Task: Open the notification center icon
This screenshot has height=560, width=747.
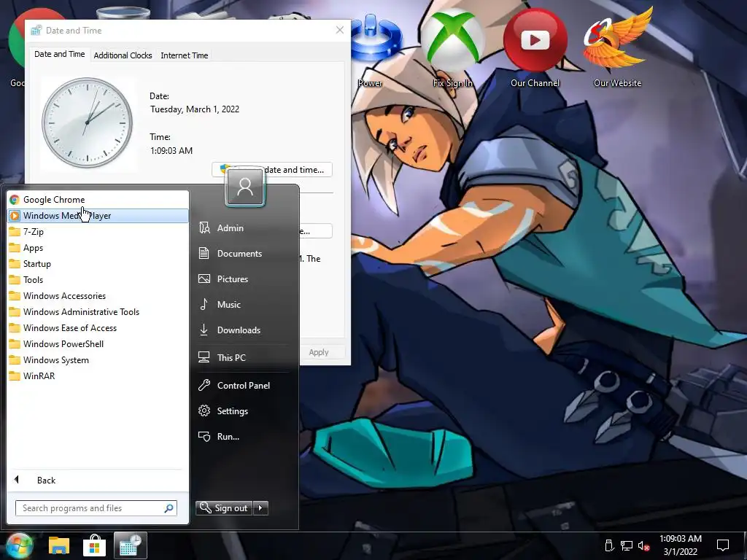Action: (x=723, y=545)
